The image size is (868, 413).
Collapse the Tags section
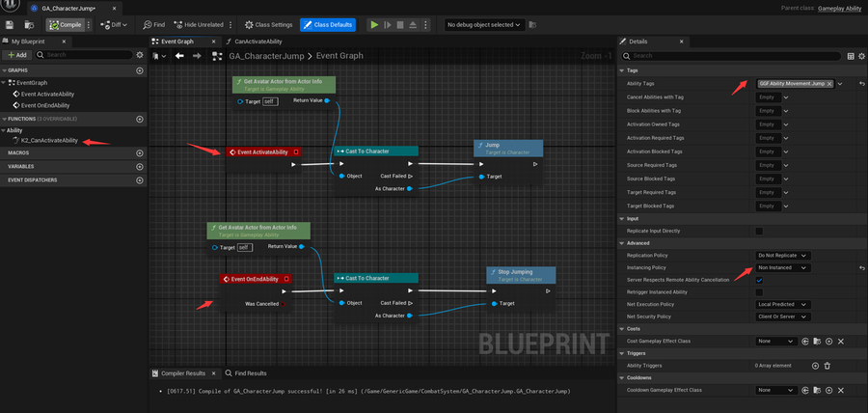pyautogui.click(x=621, y=70)
